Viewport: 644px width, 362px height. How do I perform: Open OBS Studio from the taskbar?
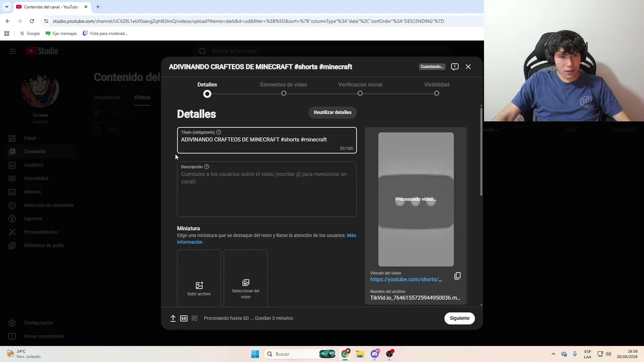click(x=389, y=354)
